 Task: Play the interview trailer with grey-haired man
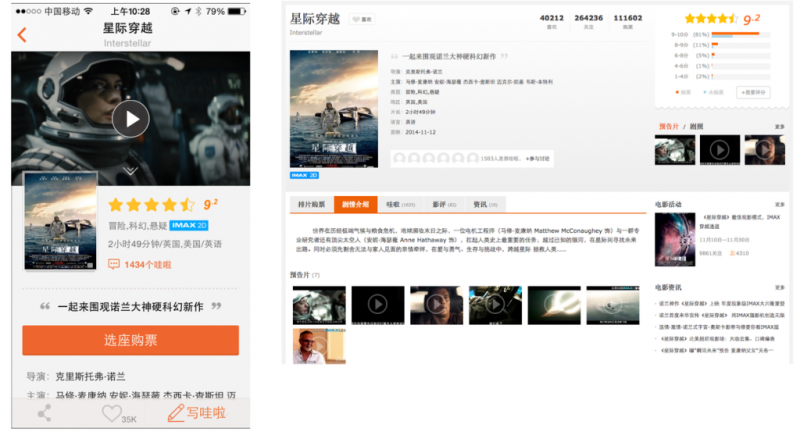(x=319, y=346)
